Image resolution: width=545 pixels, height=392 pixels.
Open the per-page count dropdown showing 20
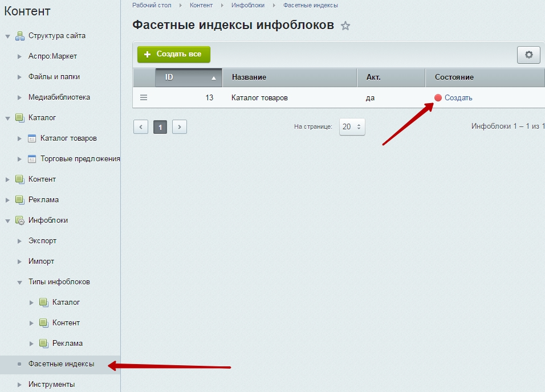(352, 126)
